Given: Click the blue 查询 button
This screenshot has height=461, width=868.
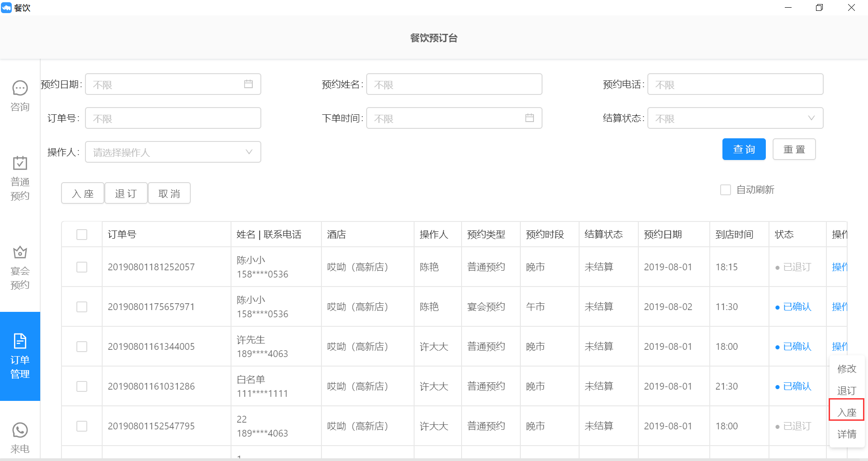Looking at the screenshot, I should [x=744, y=149].
